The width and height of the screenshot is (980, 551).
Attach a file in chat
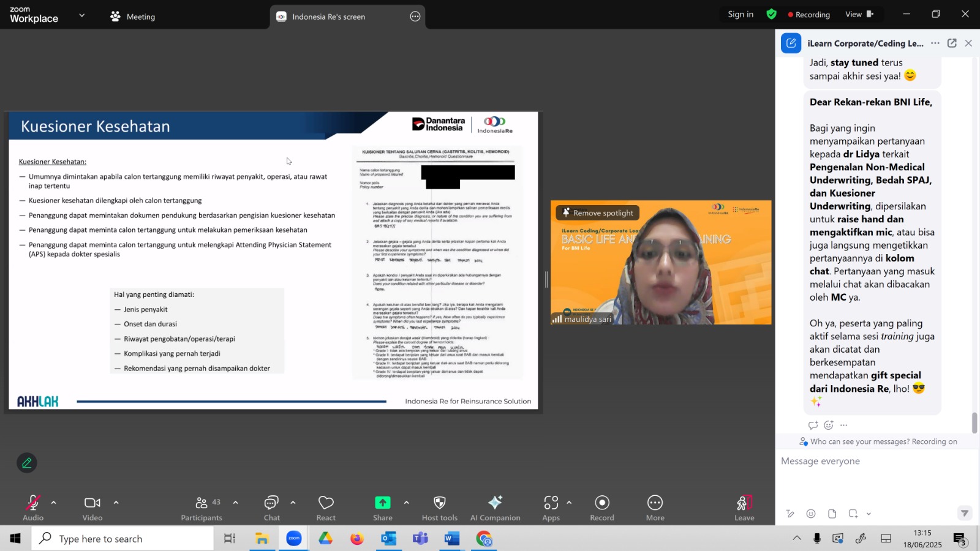832,514
